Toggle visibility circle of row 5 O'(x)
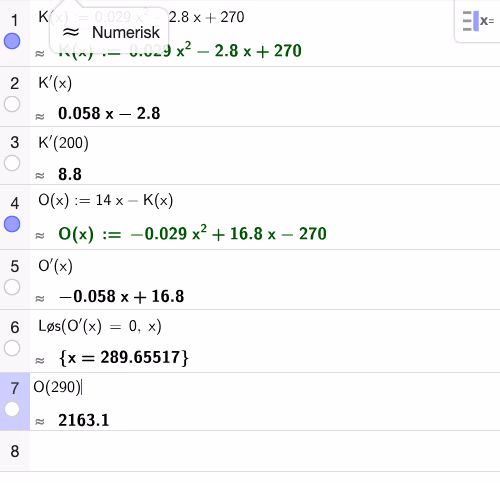The height and width of the screenshot is (483, 500). pos(12,287)
